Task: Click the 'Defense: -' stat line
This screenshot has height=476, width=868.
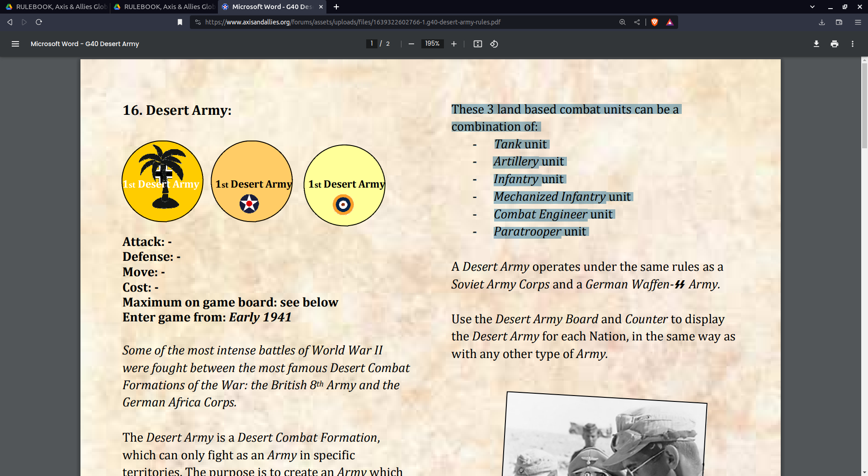Action: coord(151,257)
